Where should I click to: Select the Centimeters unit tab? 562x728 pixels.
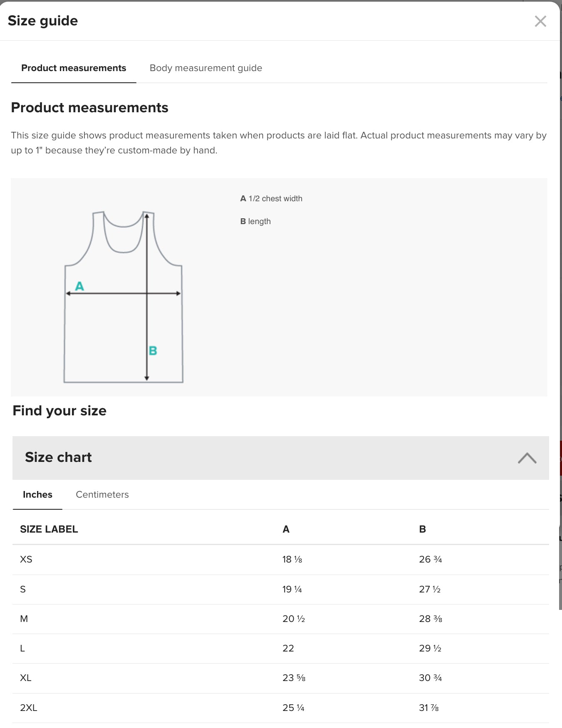click(102, 495)
